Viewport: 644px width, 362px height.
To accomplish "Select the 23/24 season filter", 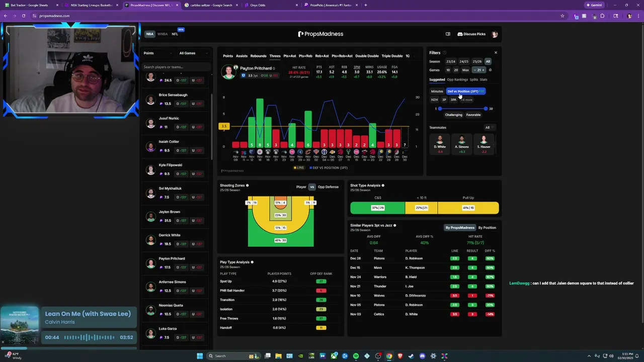I will (451, 61).
